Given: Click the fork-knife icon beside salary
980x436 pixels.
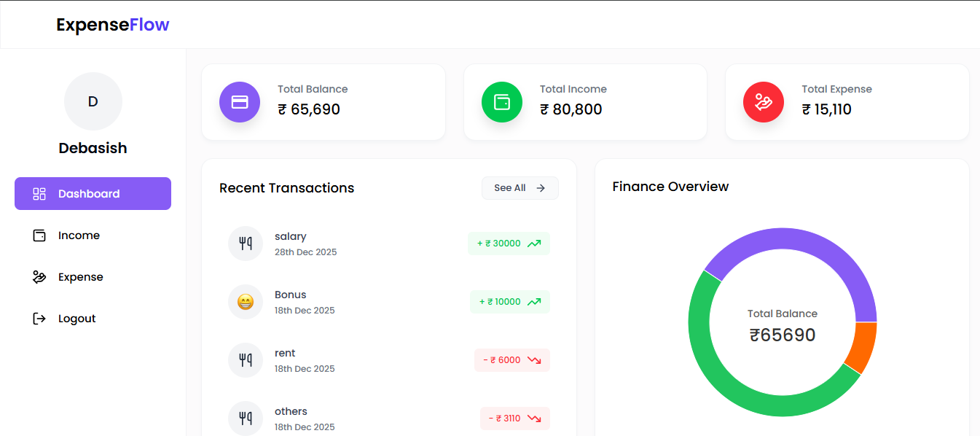Looking at the screenshot, I should 246,244.
